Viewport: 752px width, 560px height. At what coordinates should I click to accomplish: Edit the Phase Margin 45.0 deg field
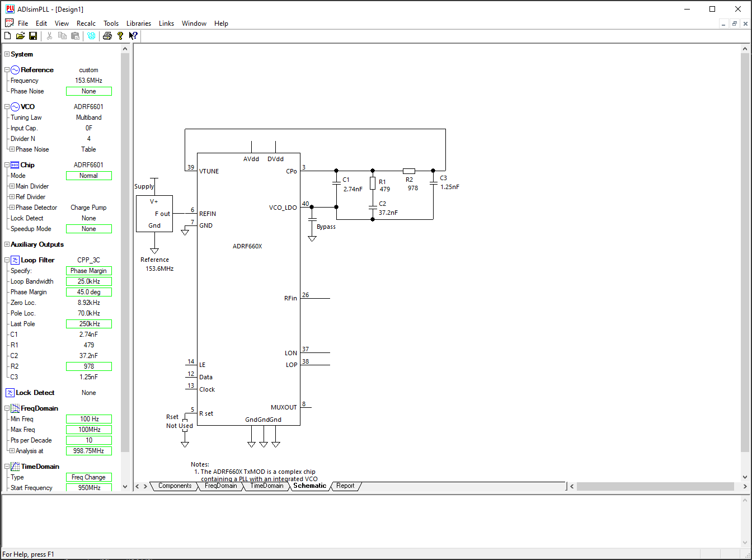point(89,292)
